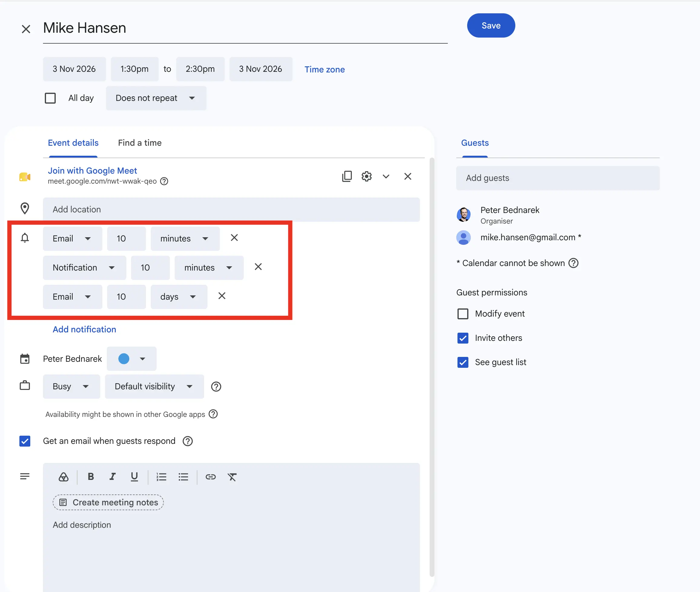The width and height of the screenshot is (700, 592).
Task: Close the event editor with the X icon
Action: click(26, 29)
